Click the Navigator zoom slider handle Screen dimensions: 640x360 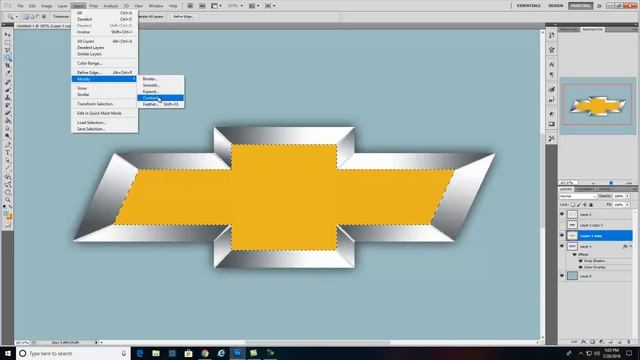pyautogui.click(x=611, y=183)
